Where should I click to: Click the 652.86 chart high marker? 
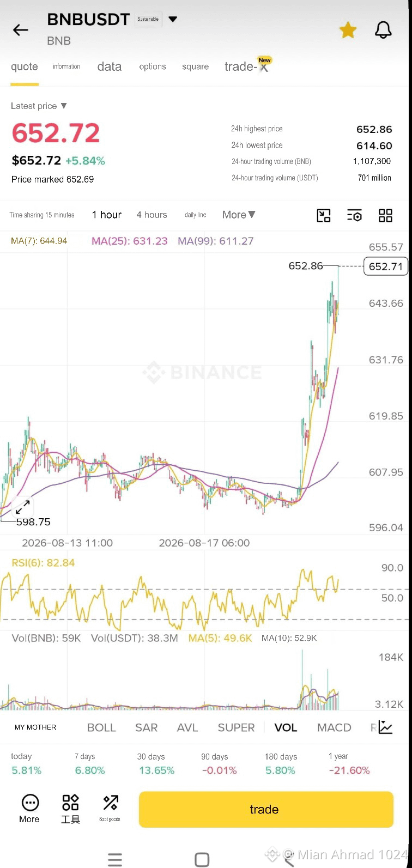[x=306, y=266]
